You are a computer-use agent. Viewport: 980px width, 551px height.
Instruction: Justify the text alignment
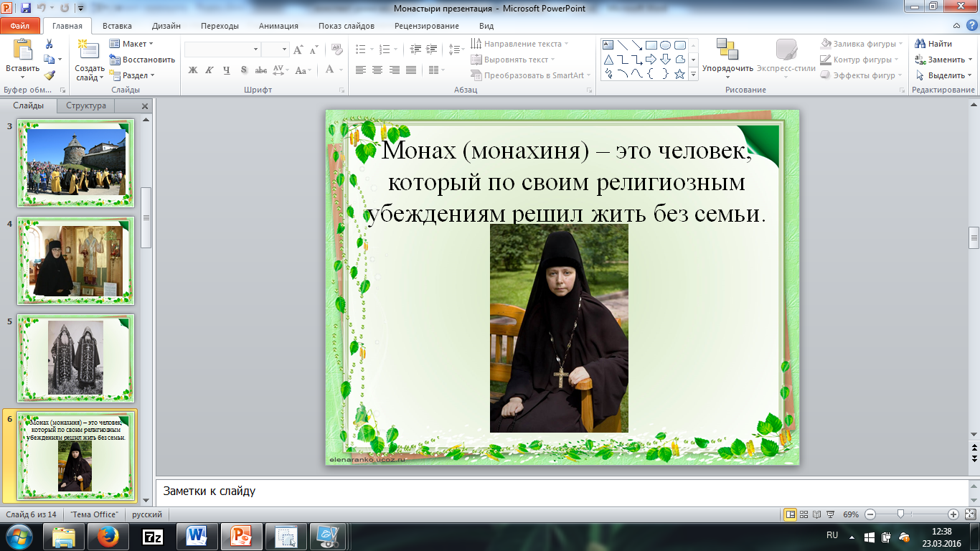[410, 70]
